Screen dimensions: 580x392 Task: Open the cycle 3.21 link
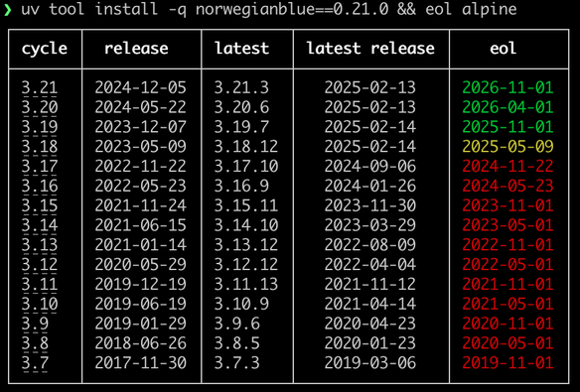(40, 88)
